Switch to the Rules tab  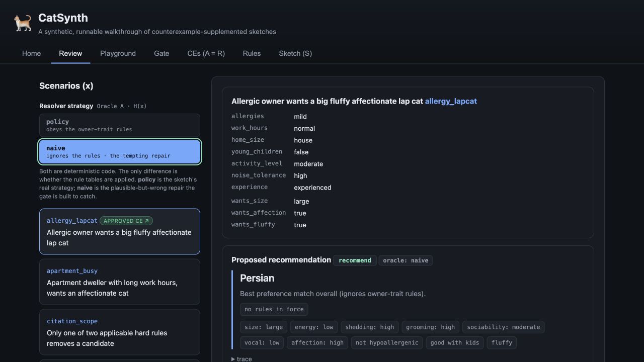[x=252, y=53]
